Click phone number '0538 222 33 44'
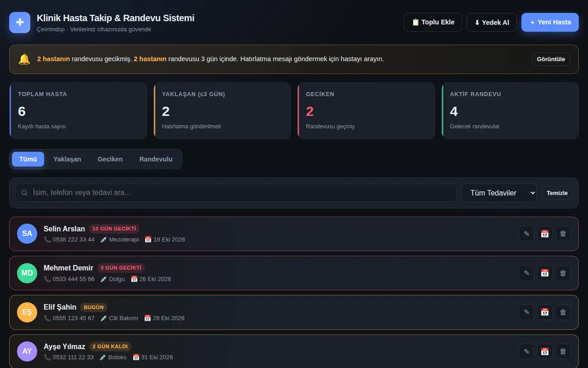 73,239
